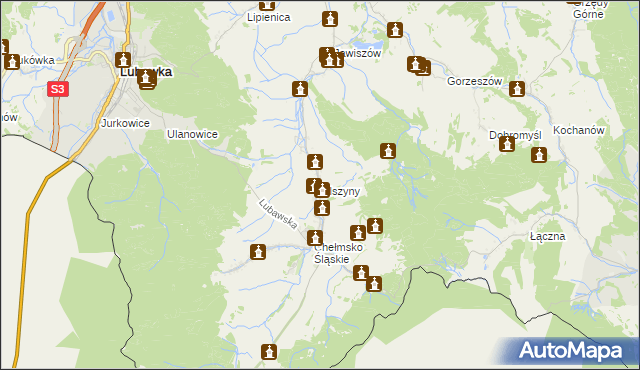Image resolution: width=640 pixels, height=370 pixels.
Task: Click the Łączna village label
Action: 547,236
